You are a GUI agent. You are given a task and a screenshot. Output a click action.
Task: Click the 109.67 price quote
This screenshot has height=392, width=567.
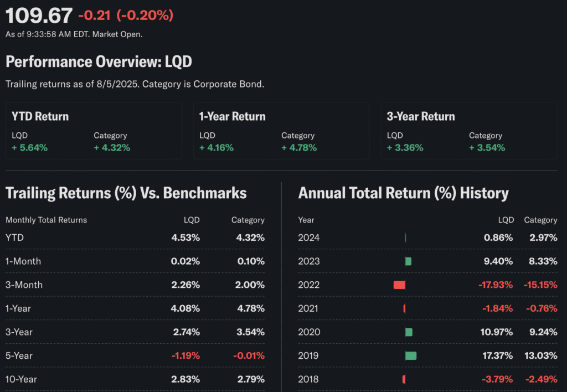[x=39, y=16]
